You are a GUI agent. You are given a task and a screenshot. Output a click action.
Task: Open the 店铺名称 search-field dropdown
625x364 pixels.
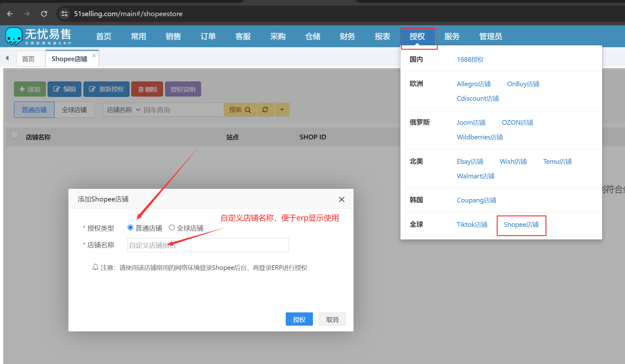[123, 110]
